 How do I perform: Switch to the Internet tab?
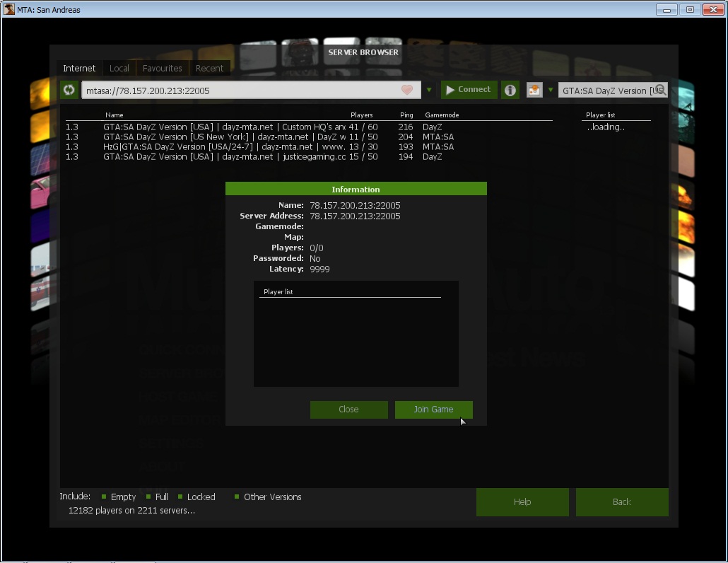pos(79,69)
